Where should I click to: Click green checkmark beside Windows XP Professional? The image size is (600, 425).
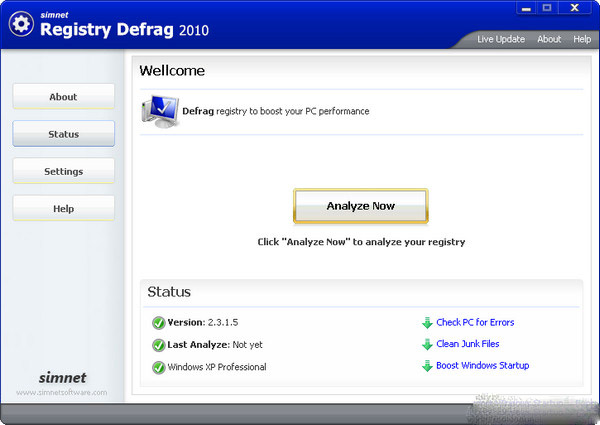point(158,367)
